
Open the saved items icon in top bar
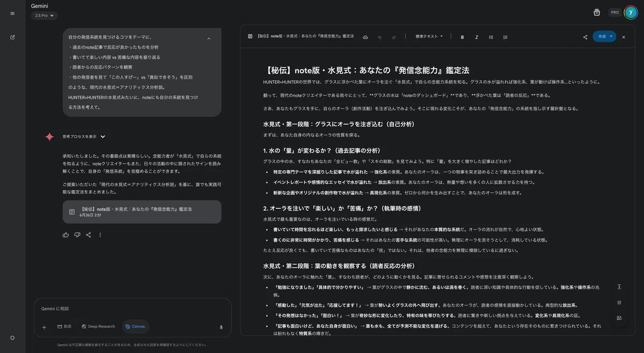point(597,12)
